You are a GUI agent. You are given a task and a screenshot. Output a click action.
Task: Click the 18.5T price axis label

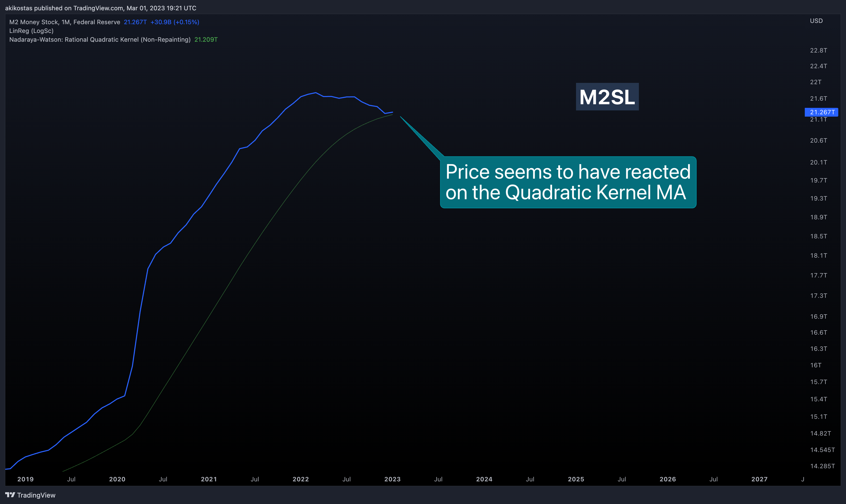(x=818, y=236)
